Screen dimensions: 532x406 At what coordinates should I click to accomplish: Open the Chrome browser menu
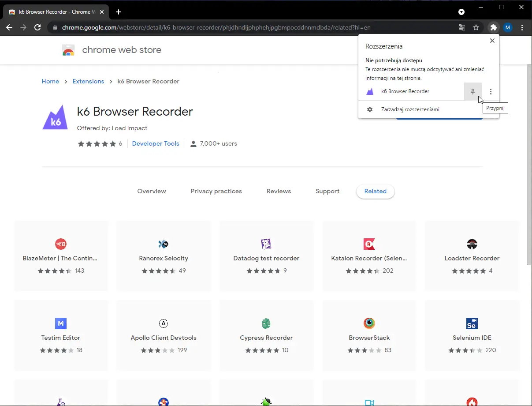tap(522, 27)
